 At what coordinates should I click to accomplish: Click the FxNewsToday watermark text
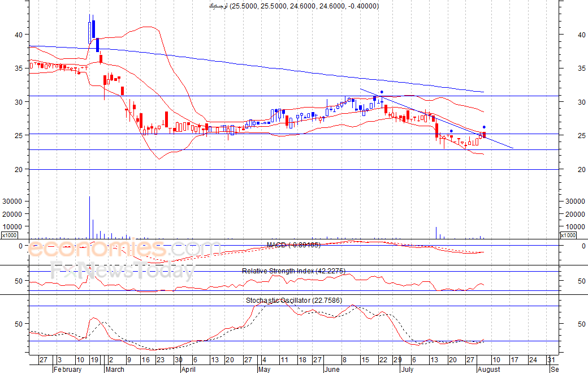tap(122, 271)
